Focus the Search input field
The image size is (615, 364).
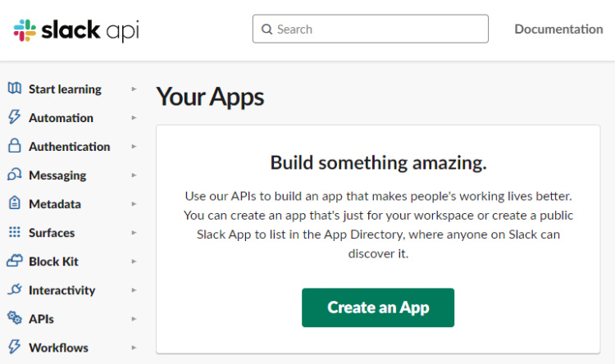377,29
